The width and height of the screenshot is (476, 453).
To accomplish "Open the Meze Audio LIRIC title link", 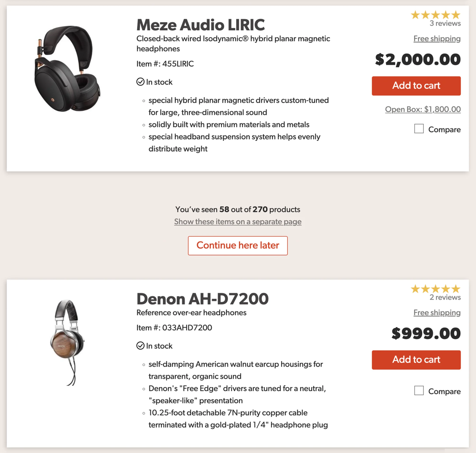I will (200, 25).
